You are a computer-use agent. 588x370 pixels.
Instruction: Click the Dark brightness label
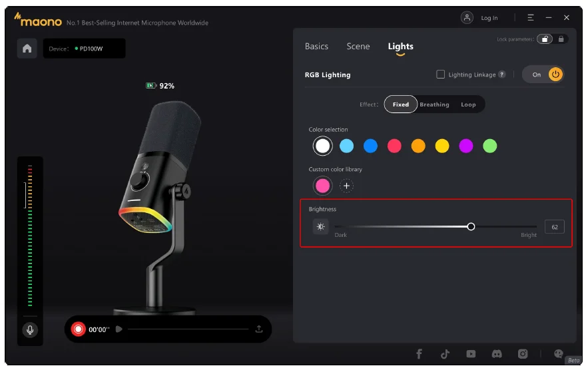(340, 235)
